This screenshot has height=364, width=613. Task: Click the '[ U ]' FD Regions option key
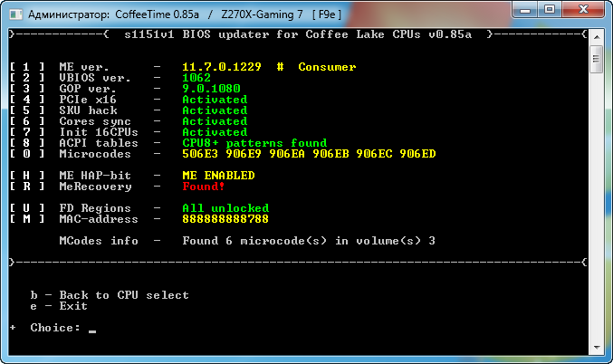pos(27,208)
